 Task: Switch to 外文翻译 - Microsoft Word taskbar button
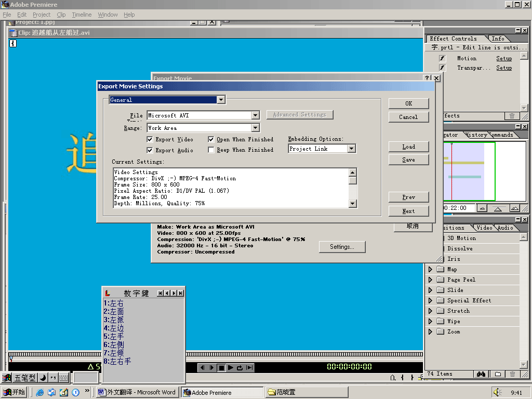coord(137,393)
